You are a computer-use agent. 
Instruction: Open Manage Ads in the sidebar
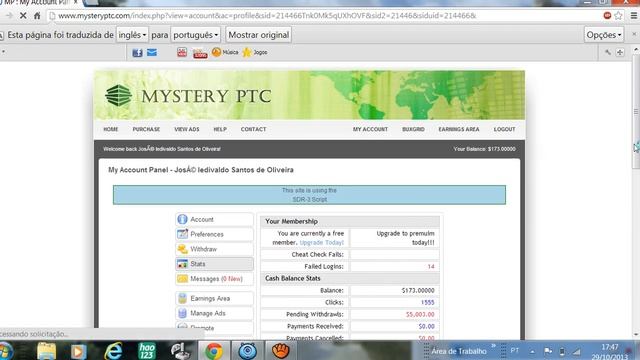[x=214, y=313]
